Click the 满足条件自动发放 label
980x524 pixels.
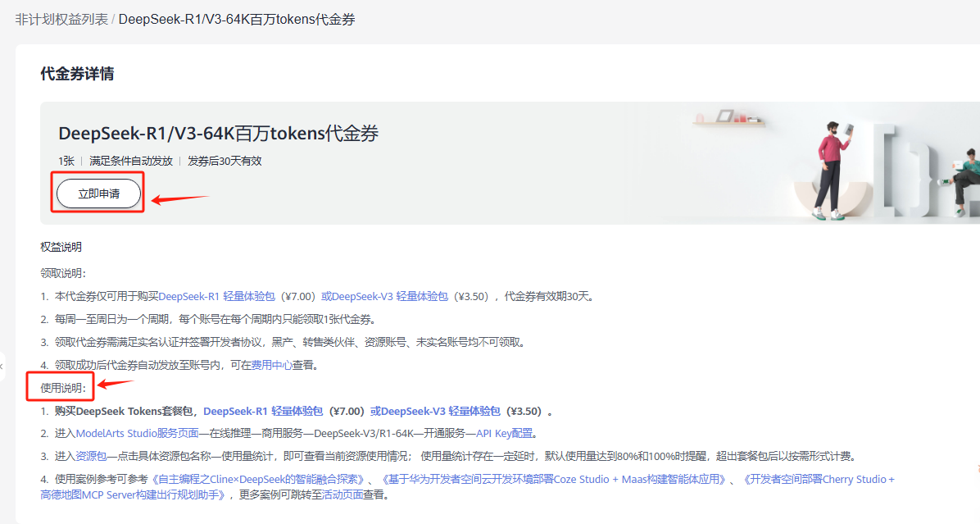(x=130, y=162)
